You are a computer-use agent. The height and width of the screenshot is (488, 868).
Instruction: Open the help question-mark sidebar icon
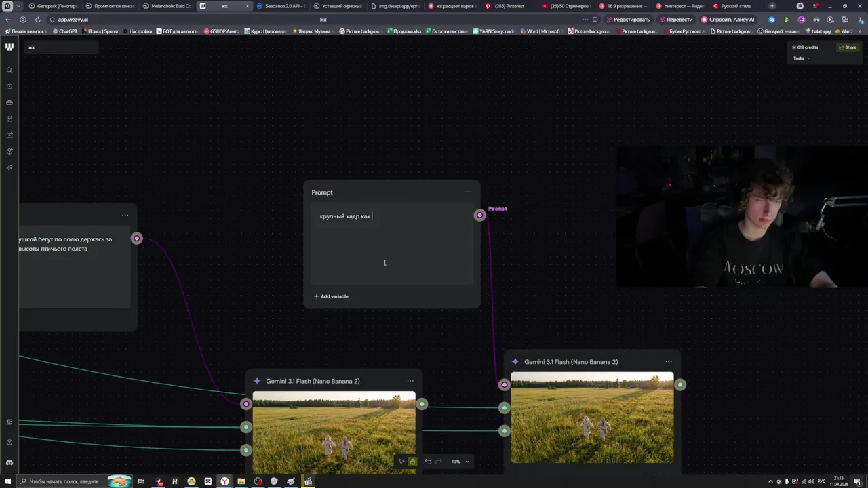click(x=9, y=443)
